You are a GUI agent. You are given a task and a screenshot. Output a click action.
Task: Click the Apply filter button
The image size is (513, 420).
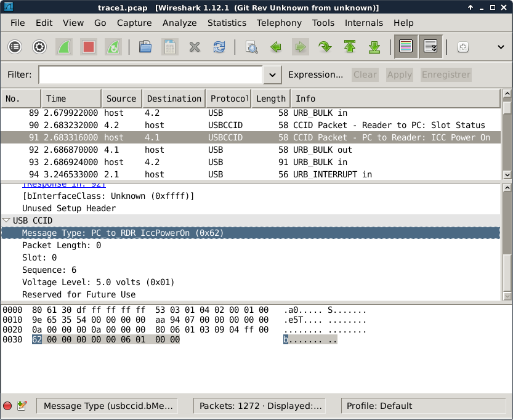(400, 75)
